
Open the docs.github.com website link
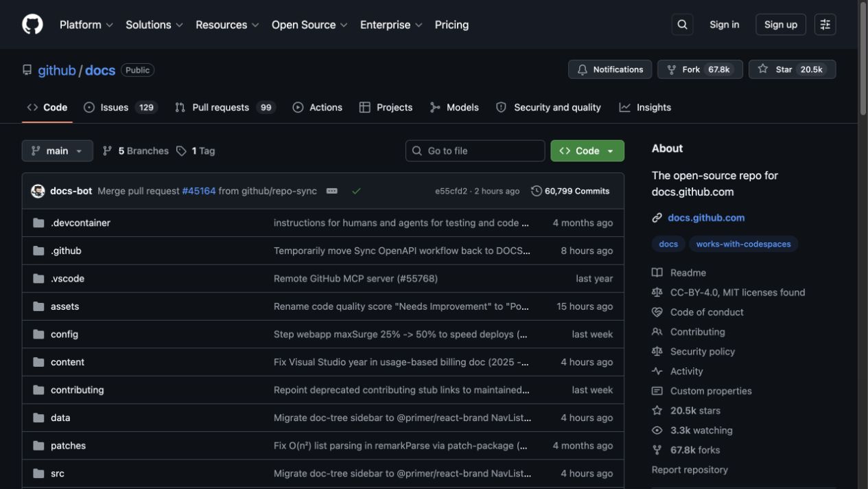click(x=706, y=218)
